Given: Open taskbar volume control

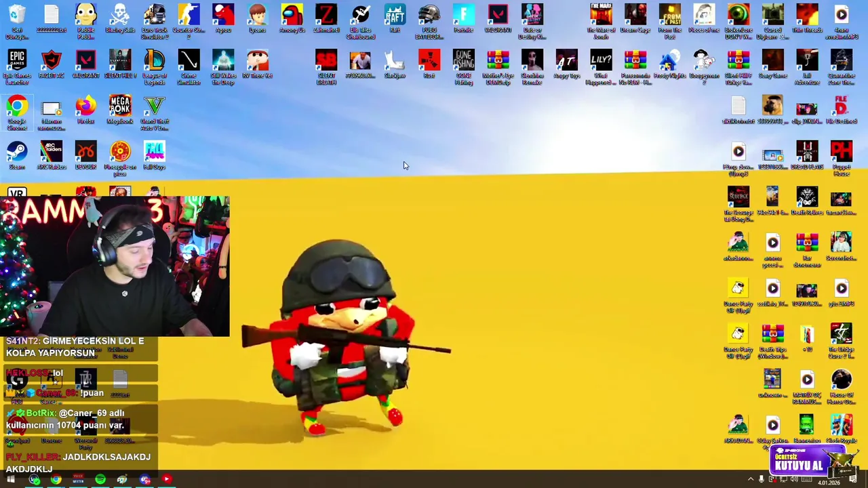Looking at the screenshot, I should point(794,480).
